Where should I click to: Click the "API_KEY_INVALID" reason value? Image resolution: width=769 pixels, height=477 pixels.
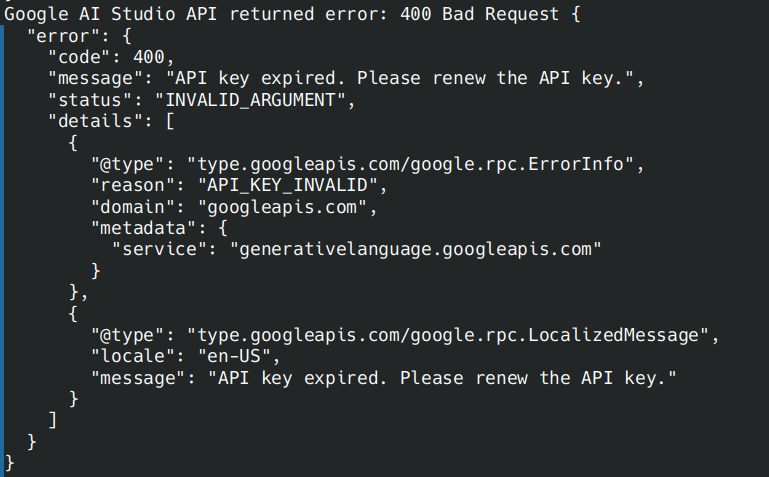point(288,185)
